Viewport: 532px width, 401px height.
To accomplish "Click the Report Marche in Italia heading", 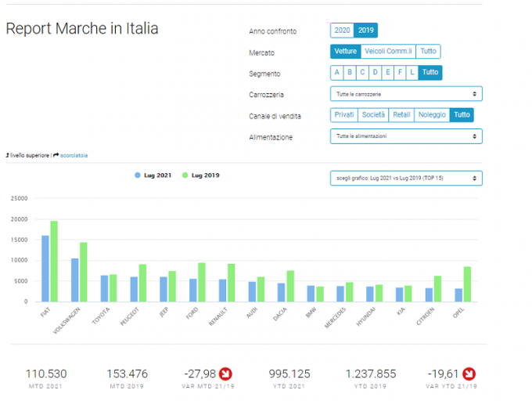I will (82, 28).
